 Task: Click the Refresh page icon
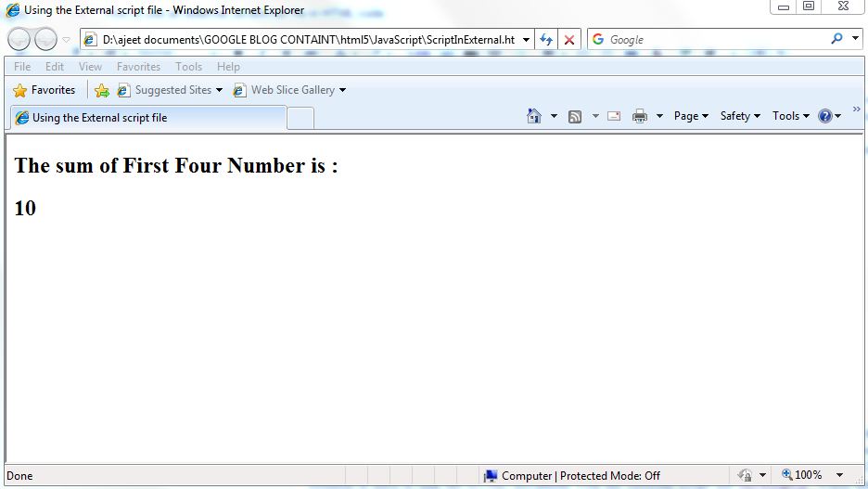546,40
